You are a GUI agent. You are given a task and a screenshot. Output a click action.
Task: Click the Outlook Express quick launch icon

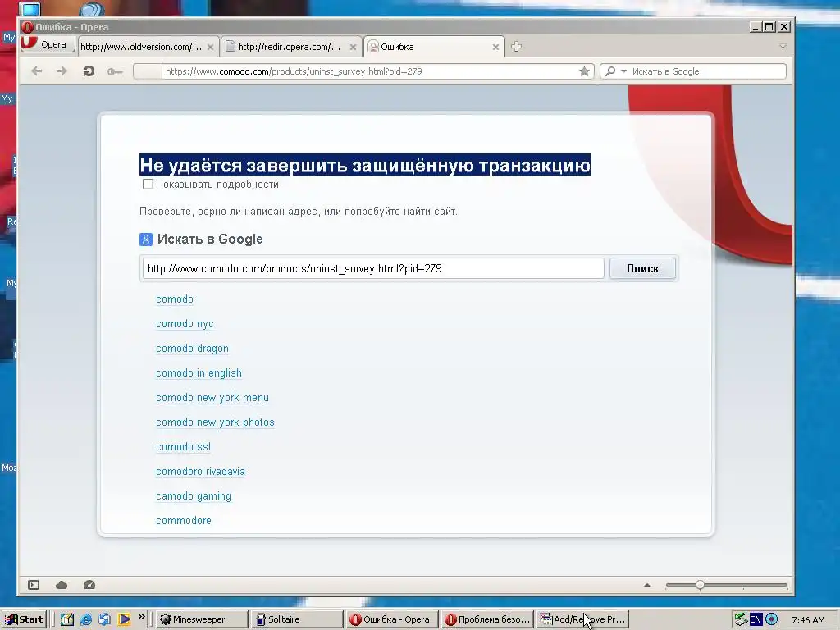pyautogui.click(x=104, y=619)
